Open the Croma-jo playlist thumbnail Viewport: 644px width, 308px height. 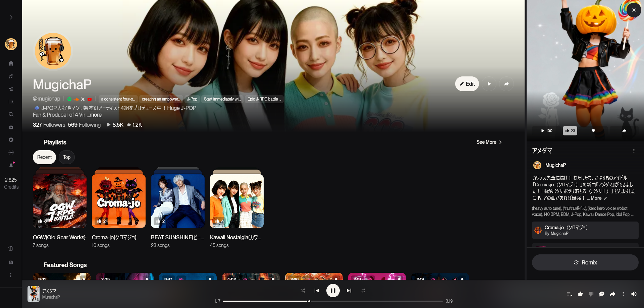point(119,201)
